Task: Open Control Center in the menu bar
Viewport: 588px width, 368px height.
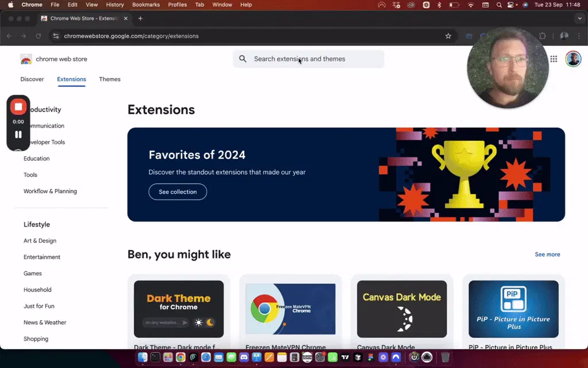Action: (510, 5)
